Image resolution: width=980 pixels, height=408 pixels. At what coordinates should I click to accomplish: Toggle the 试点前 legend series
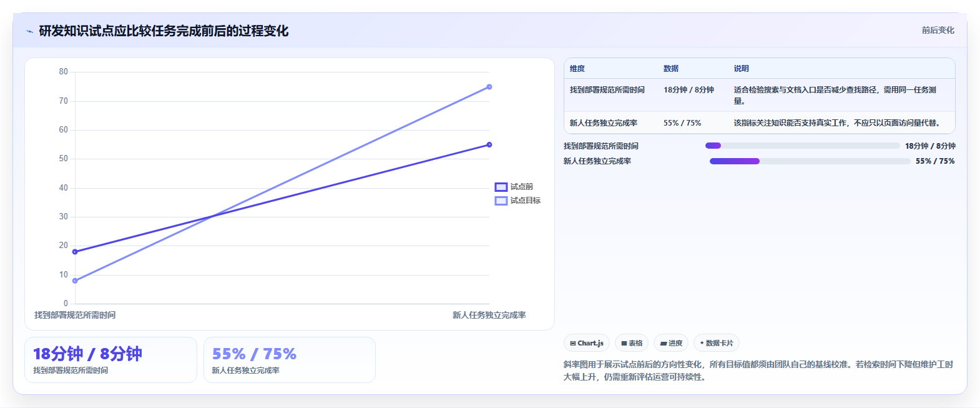pos(514,187)
